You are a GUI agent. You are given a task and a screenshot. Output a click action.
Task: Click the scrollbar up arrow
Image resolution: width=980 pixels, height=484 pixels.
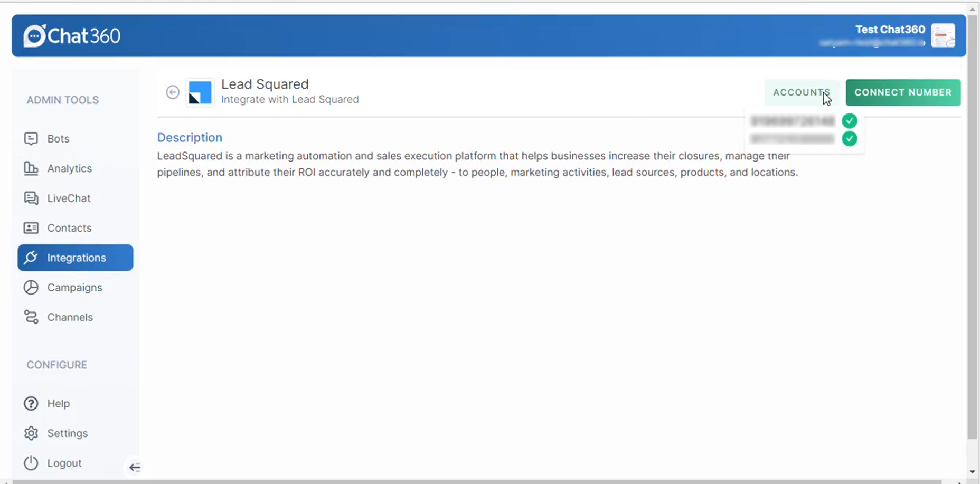click(973, 9)
